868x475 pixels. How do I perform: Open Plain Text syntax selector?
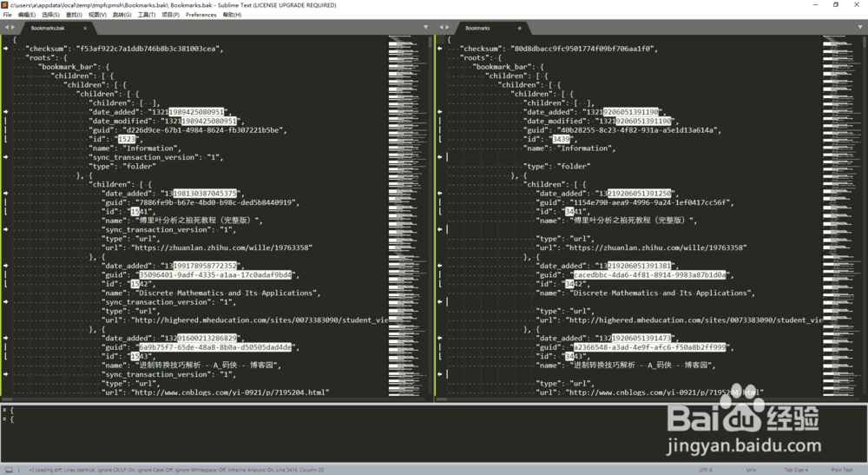[841, 470]
